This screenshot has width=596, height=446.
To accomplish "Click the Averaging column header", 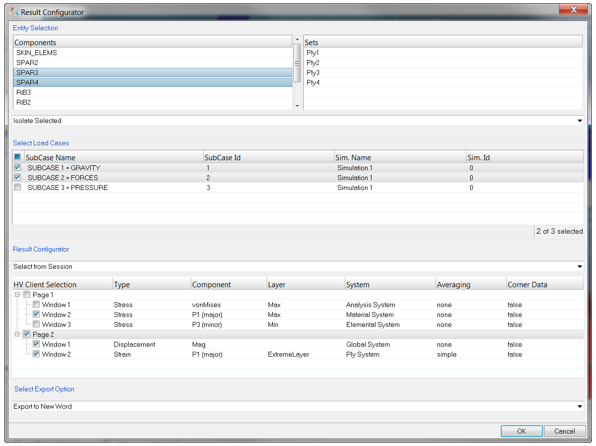I will click(471, 284).
